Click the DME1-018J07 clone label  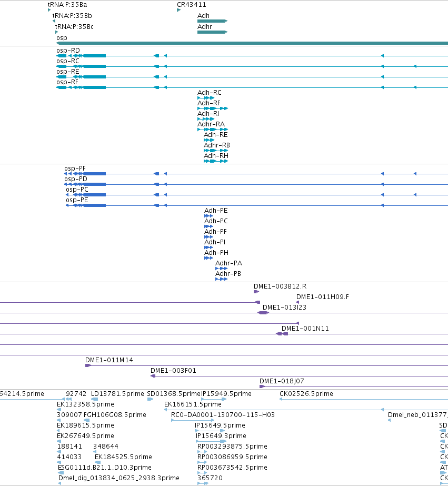pyautogui.click(x=282, y=381)
